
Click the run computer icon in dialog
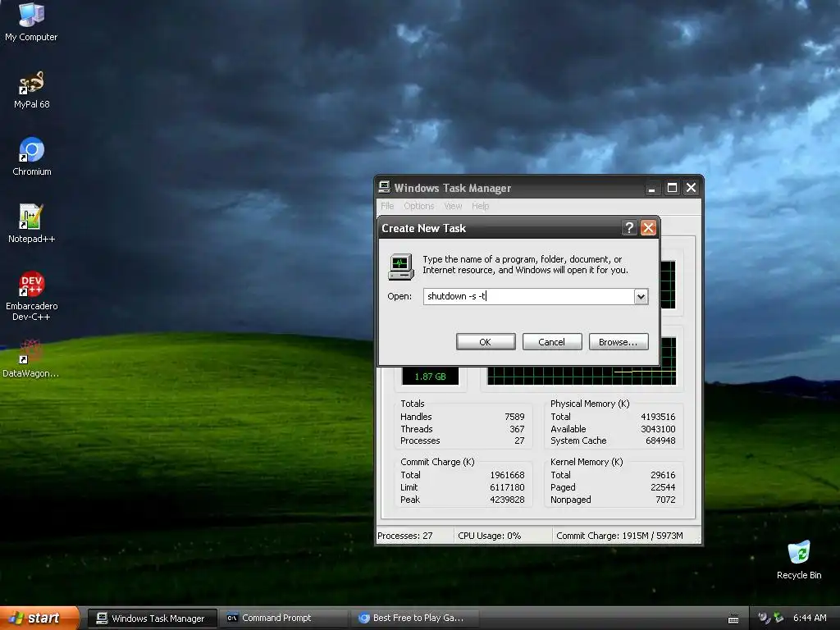[x=400, y=267]
